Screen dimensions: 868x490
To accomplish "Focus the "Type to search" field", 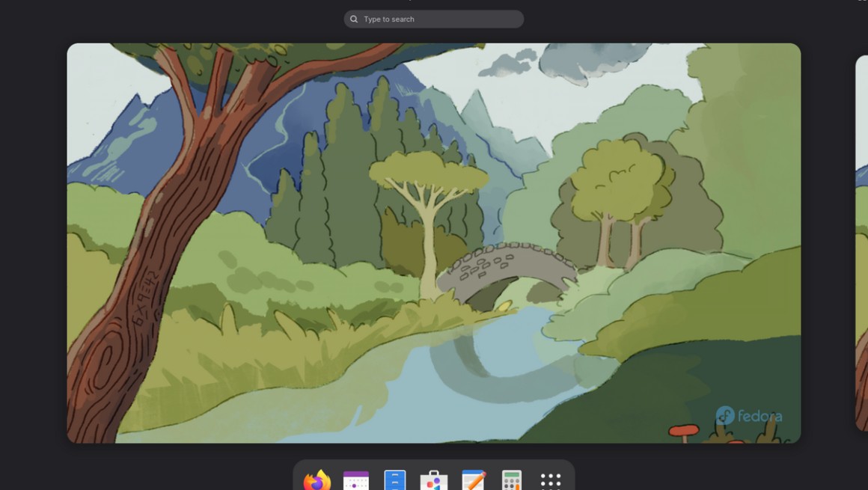I will pyautogui.click(x=441, y=19).
